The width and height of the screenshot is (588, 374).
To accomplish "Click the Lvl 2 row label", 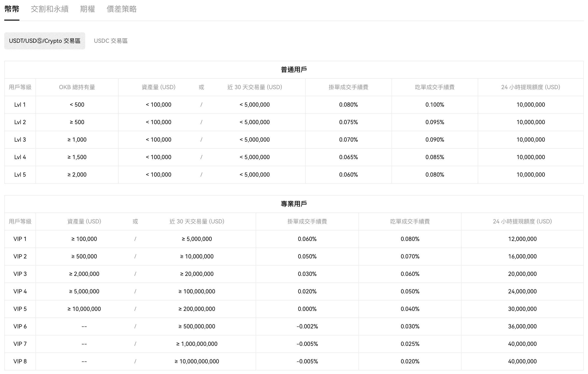I will 20,122.
